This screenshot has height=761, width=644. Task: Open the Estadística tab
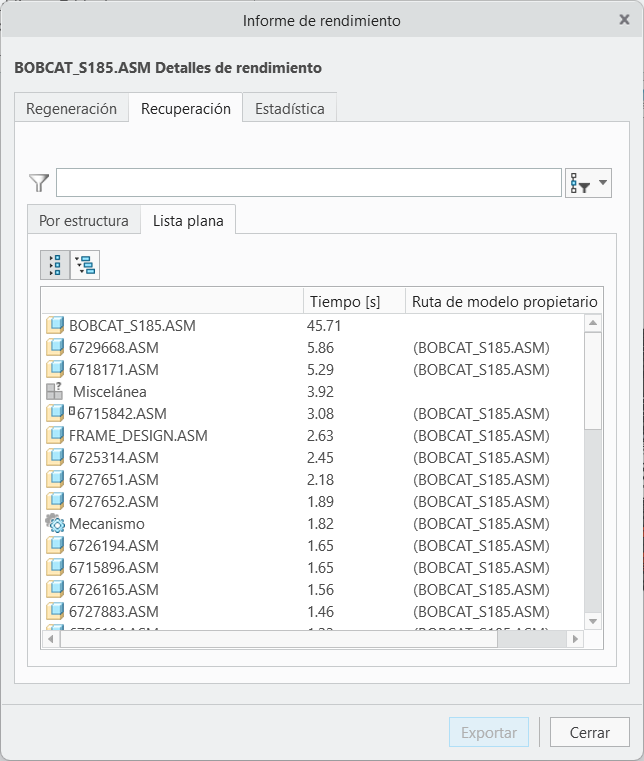[x=290, y=108]
